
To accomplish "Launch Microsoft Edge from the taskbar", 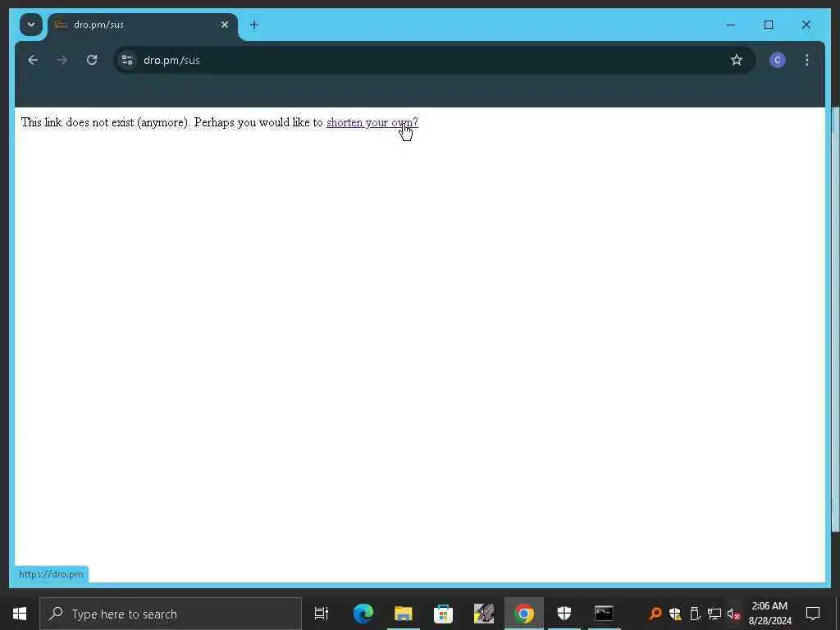I will 363,614.
